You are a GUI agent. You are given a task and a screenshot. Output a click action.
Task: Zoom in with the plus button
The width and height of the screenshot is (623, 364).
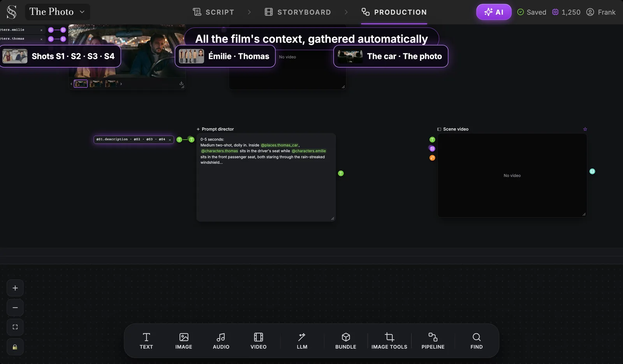[x=15, y=288]
